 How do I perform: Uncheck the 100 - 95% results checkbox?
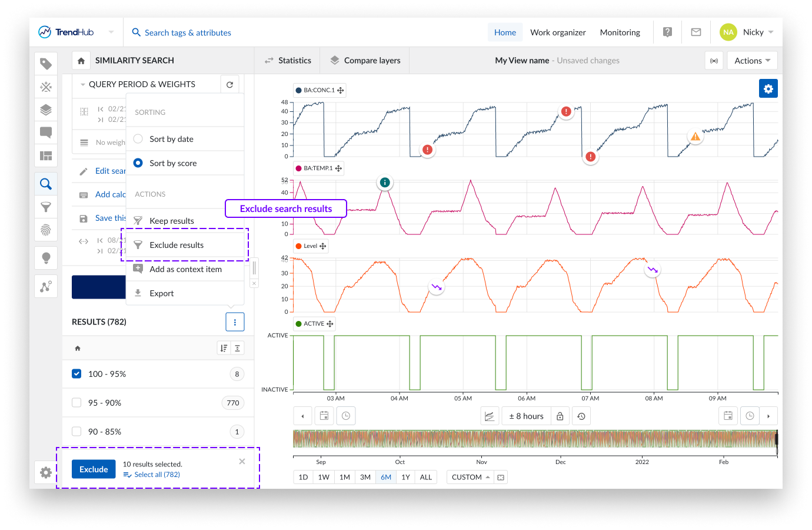[76, 374]
